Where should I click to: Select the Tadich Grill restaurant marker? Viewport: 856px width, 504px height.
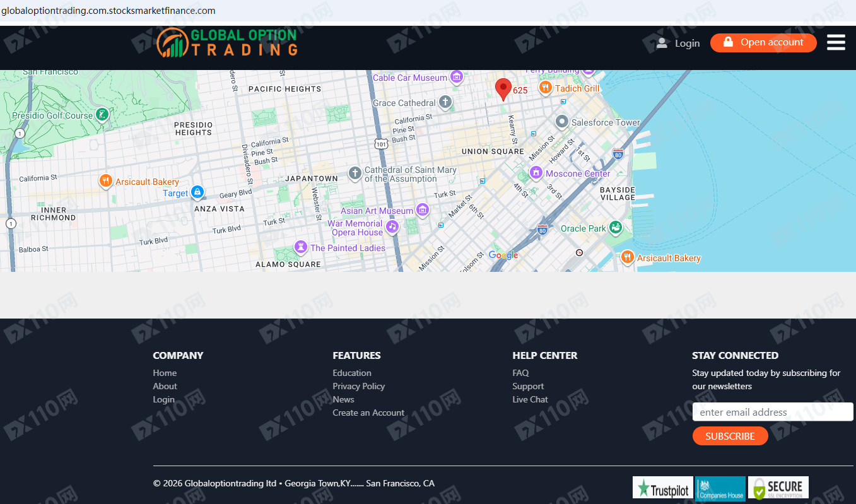point(546,88)
